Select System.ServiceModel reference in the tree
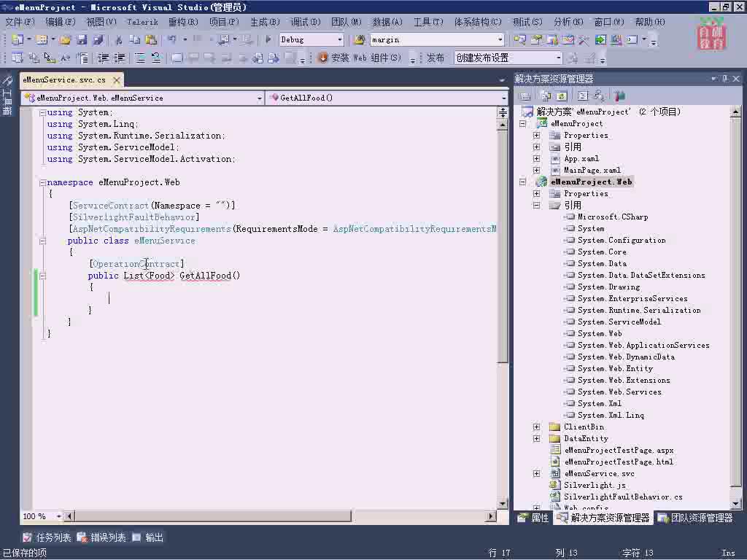747x560 pixels. point(619,322)
